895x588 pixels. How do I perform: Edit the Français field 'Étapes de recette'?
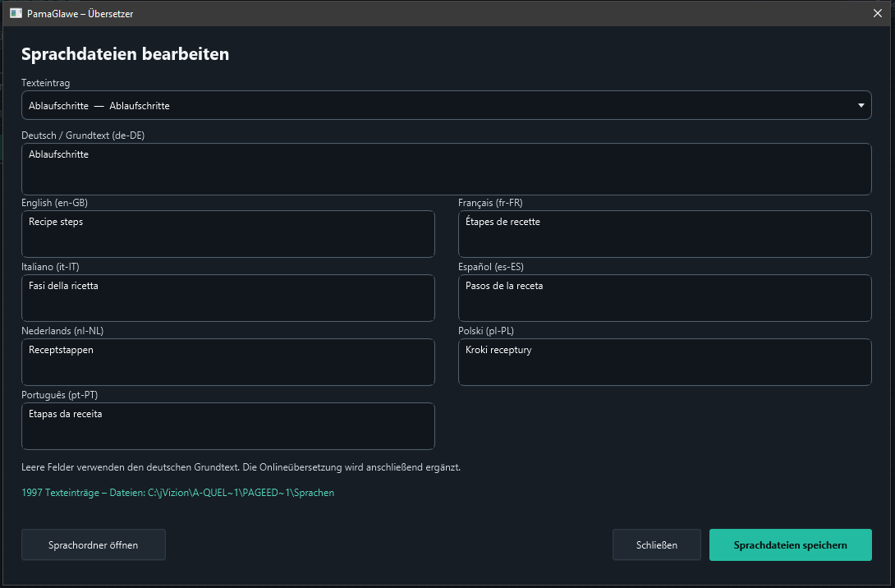[665, 234]
